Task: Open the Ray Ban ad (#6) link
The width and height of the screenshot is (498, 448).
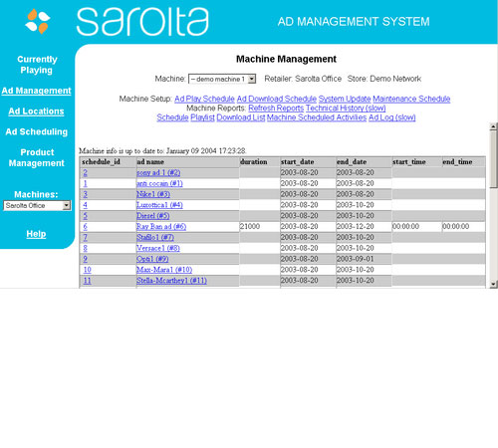Action: [x=161, y=227]
